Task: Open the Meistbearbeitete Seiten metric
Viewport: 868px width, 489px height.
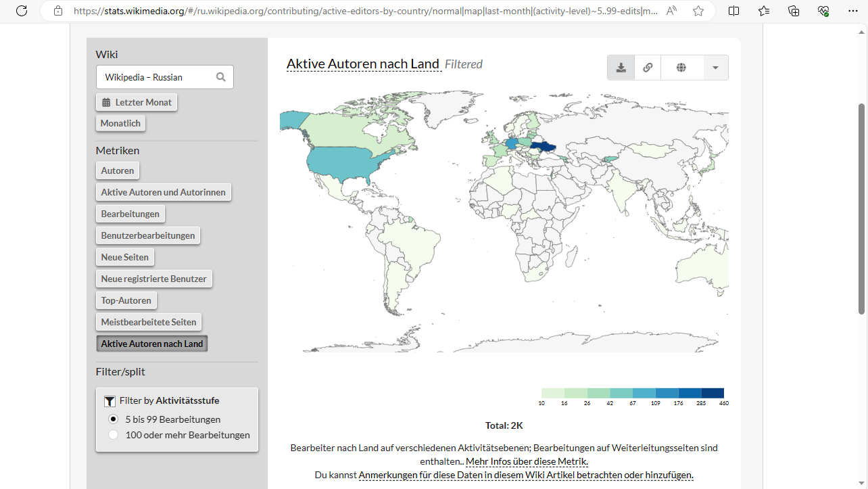Action: click(x=149, y=322)
